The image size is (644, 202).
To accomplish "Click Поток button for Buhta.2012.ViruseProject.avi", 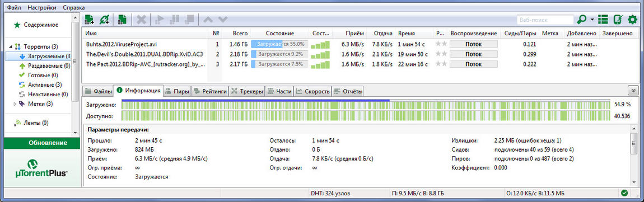I will point(474,44).
